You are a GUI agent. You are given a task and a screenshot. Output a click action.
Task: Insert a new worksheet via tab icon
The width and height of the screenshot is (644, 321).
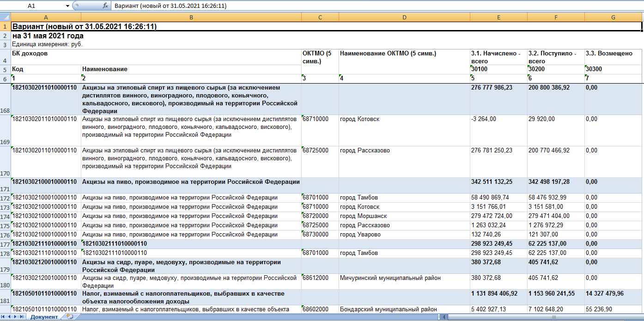70,317
